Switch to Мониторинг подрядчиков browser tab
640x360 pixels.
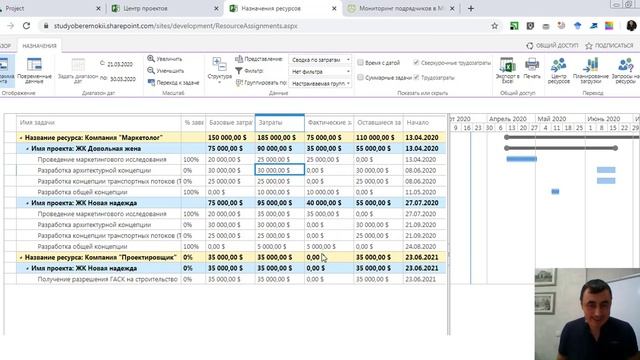[401, 8]
